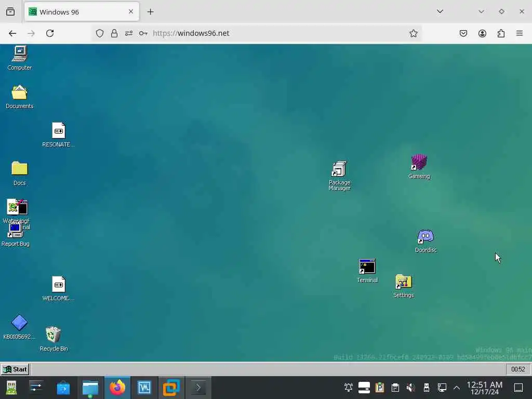Open the notifications bell tray icon

click(349, 387)
